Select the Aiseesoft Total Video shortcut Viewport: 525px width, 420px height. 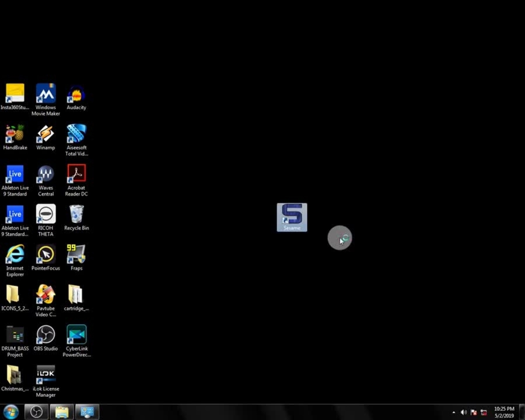(76, 140)
